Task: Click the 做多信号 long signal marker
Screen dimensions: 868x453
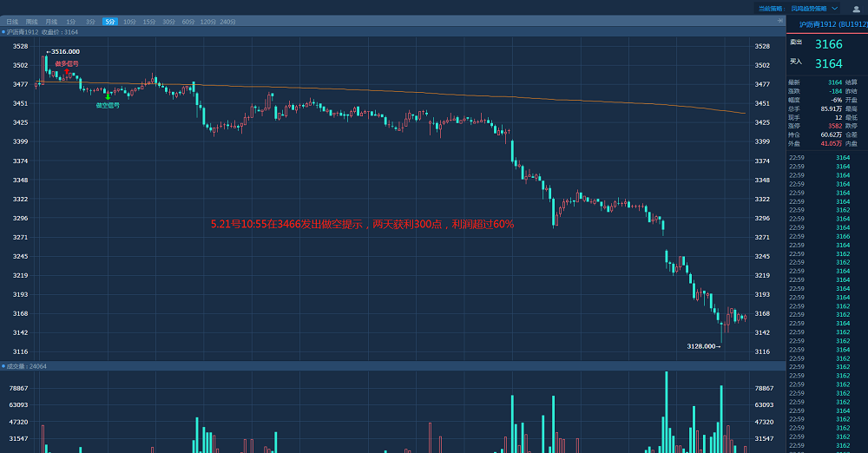Action: pyautogui.click(x=67, y=64)
